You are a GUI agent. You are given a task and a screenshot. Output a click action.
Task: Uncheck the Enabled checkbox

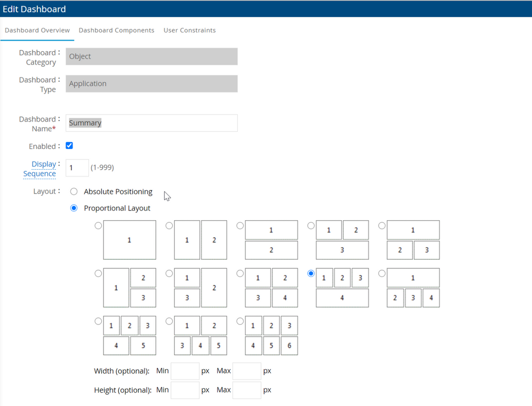69,146
